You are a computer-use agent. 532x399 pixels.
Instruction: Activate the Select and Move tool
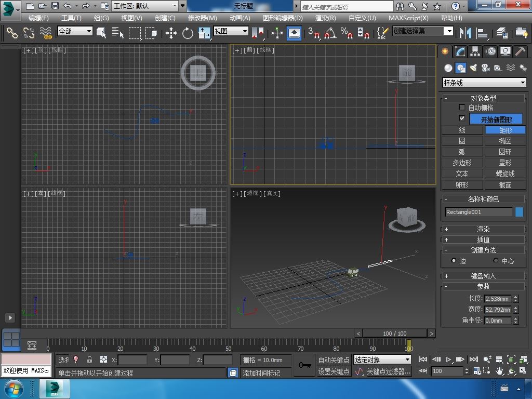click(x=171, y=33)
